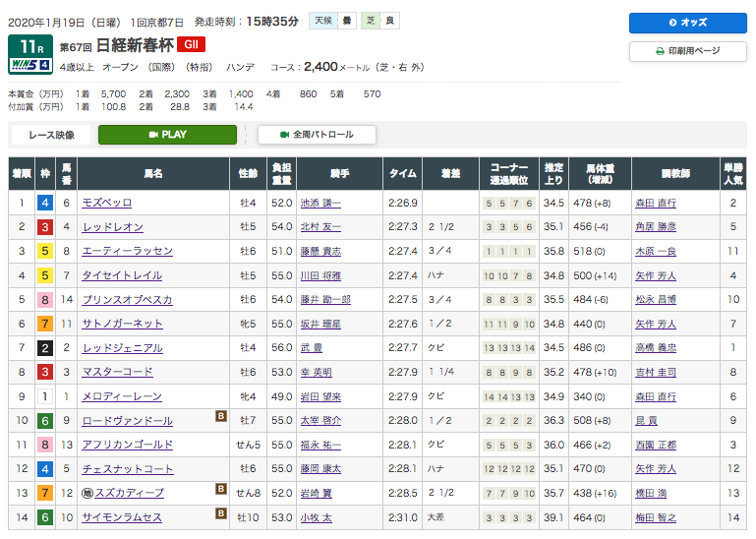Image resolution: width=756 pixels, height=539 pixels.
Task: Play the race video with PLAY button
Action: [167, 135]
